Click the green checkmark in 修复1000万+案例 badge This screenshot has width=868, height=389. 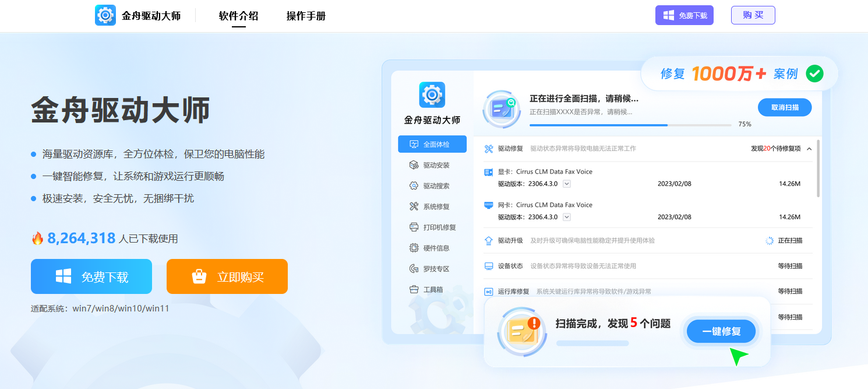[x=814, y=73]
